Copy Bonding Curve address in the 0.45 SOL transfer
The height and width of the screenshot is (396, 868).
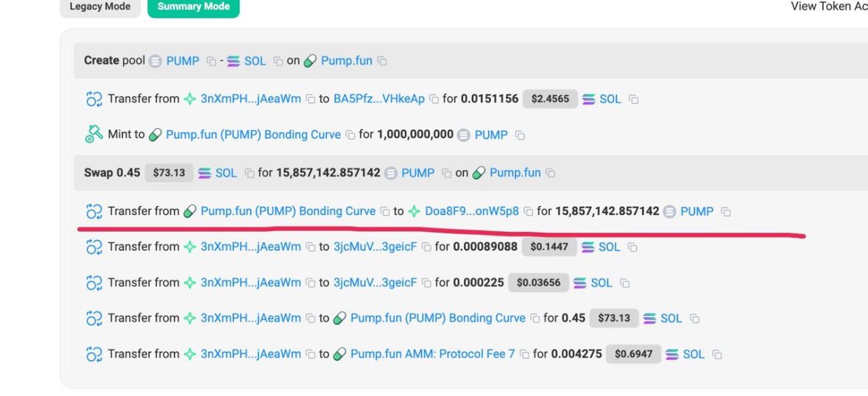point(534,319)
